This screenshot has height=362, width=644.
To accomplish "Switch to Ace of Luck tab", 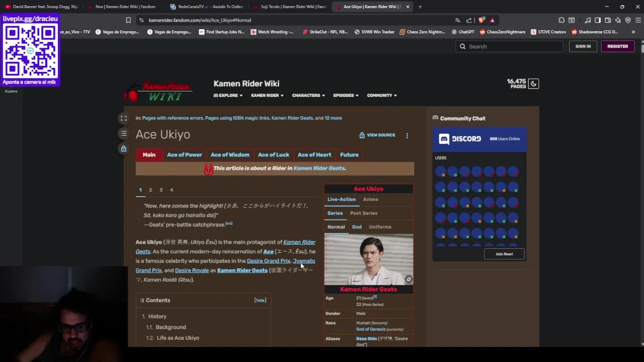I will click(x=274, y=155).
